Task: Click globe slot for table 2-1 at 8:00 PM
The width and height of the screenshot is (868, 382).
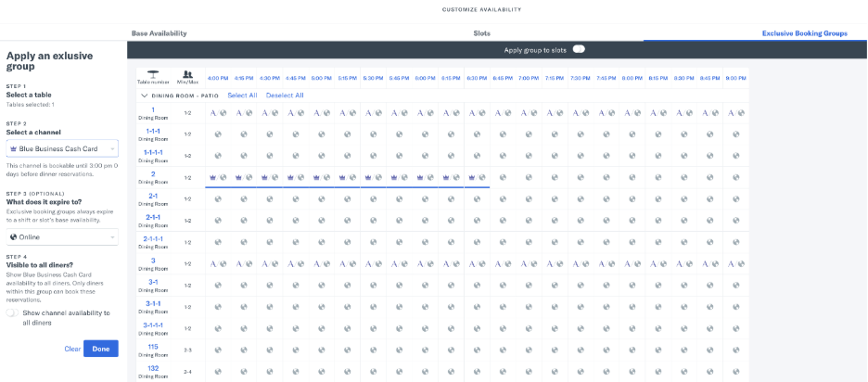Action: point(632,198)
